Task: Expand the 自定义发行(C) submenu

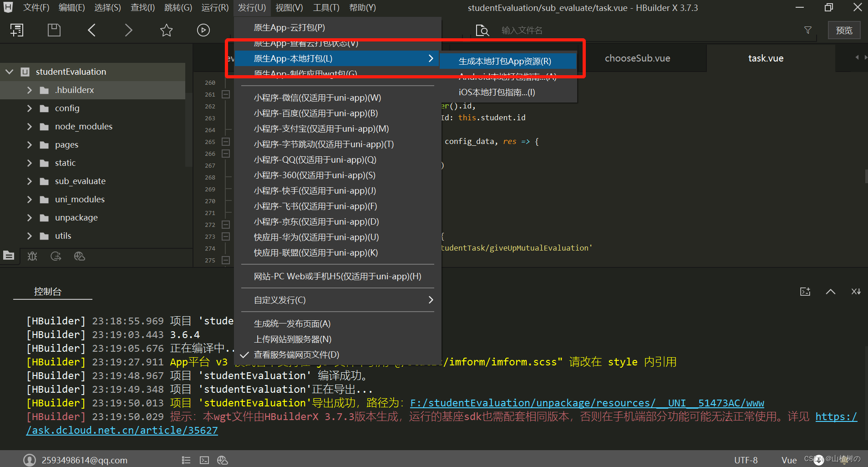Action: click(x=337, y=300)
